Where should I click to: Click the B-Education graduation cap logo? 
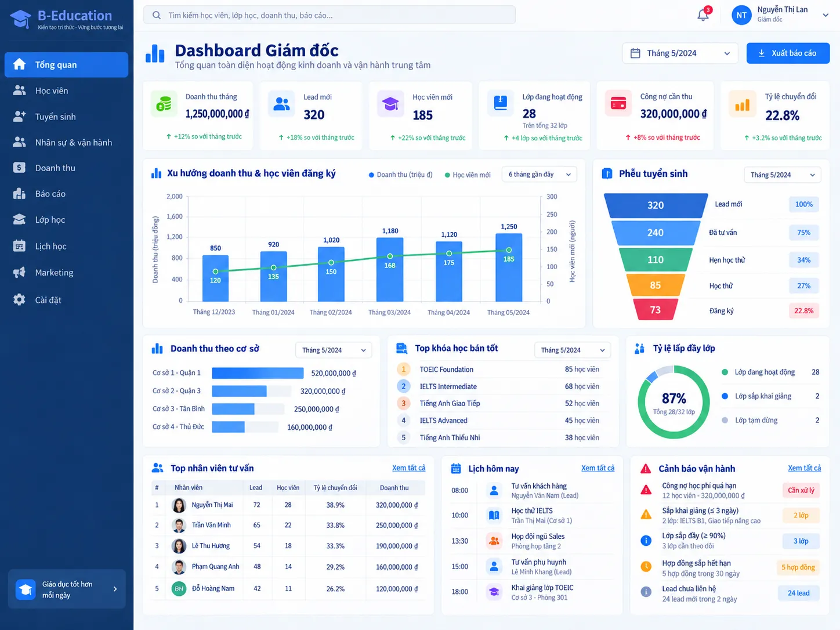point(21,19)
